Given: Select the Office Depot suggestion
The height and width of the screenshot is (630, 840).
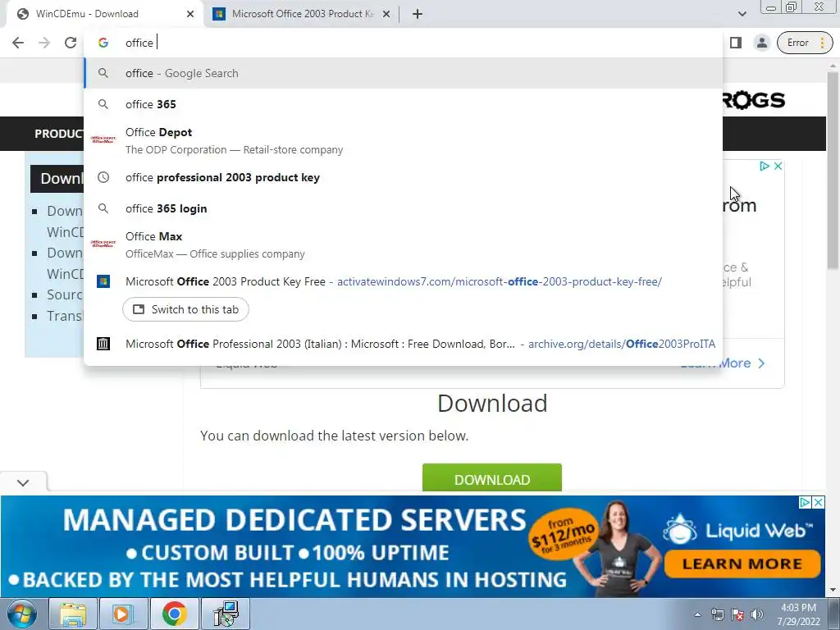Looking at the screenshot, I should click(404, 140).
